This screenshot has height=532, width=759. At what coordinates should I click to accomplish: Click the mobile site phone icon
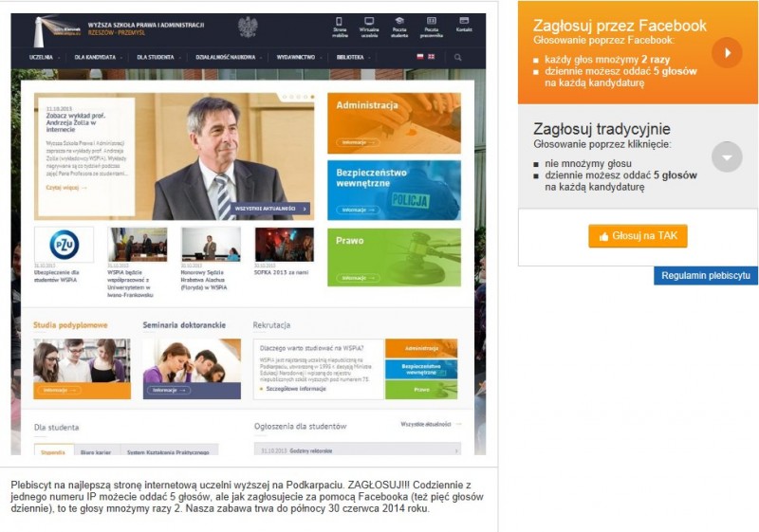coord(339,21)
